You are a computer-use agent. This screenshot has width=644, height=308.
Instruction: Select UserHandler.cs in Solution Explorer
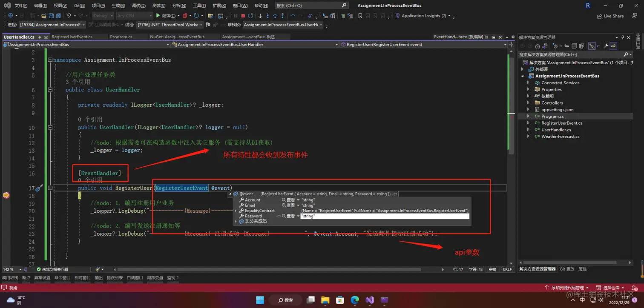pos(556,130)
